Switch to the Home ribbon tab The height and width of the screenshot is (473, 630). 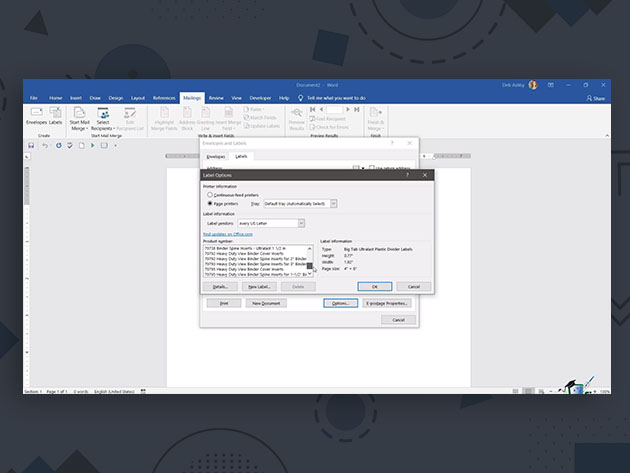click(55, 98)
